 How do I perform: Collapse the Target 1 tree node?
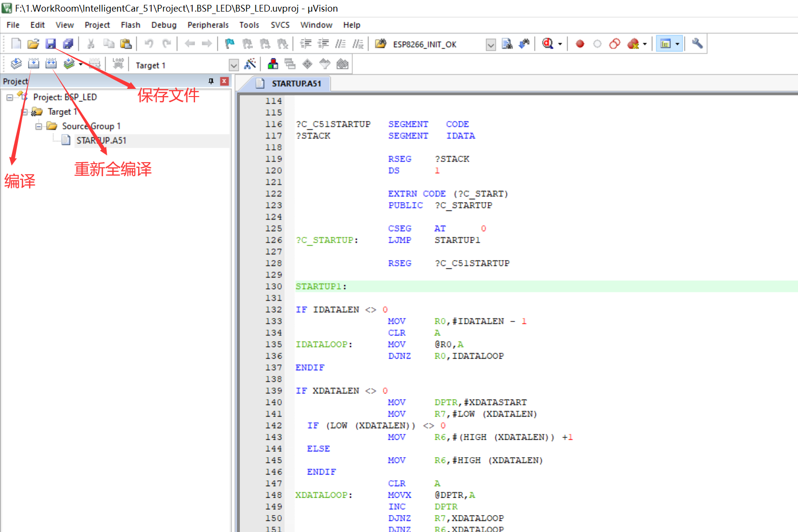pos(24,112)
